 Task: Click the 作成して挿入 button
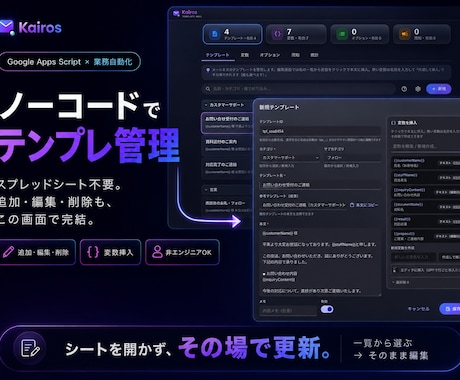pos(450,257)
